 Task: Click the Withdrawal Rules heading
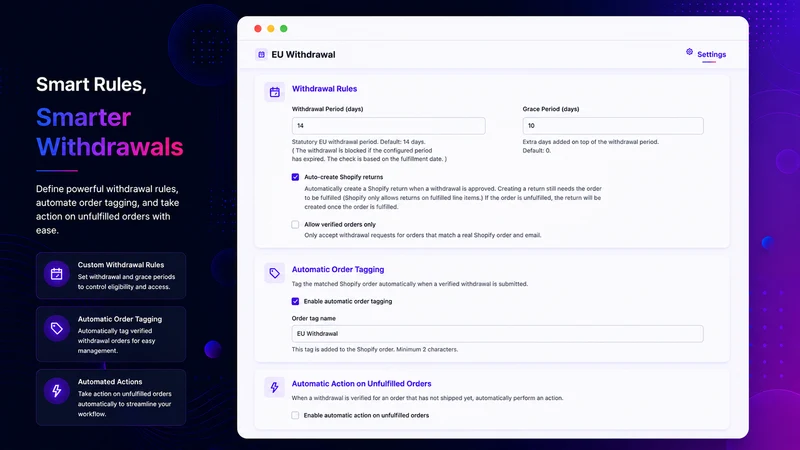click(324, 89)
